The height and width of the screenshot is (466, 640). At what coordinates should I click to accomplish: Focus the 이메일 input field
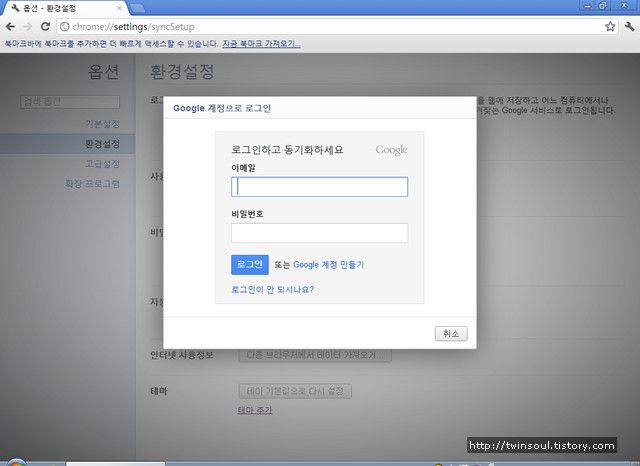click(319, 187)
